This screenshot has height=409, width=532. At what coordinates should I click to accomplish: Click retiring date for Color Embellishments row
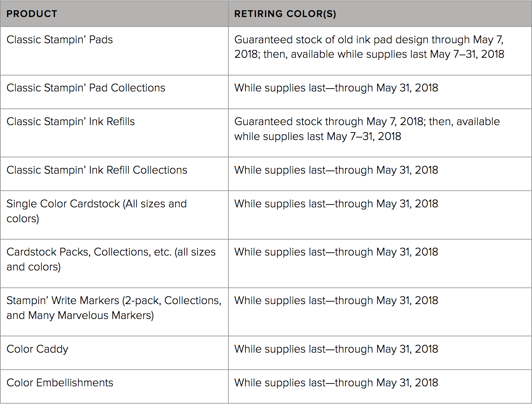[336, 383]
